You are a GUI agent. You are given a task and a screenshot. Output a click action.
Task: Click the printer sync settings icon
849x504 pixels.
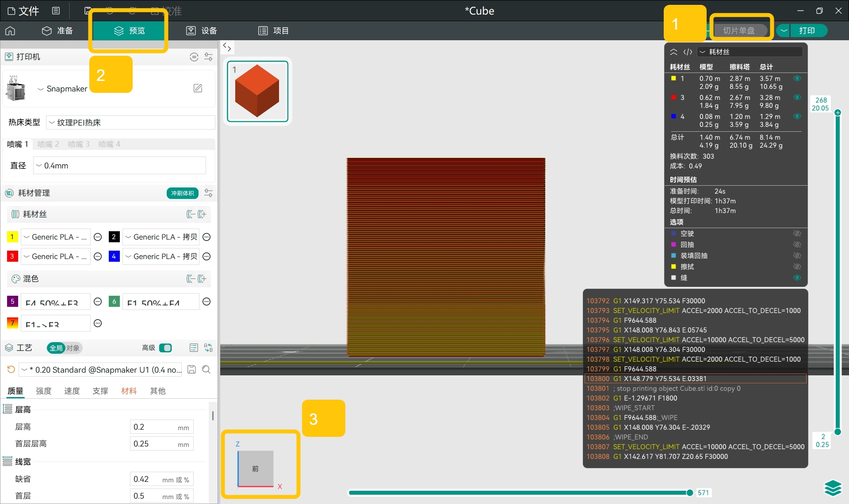click(x=194, y=57)
